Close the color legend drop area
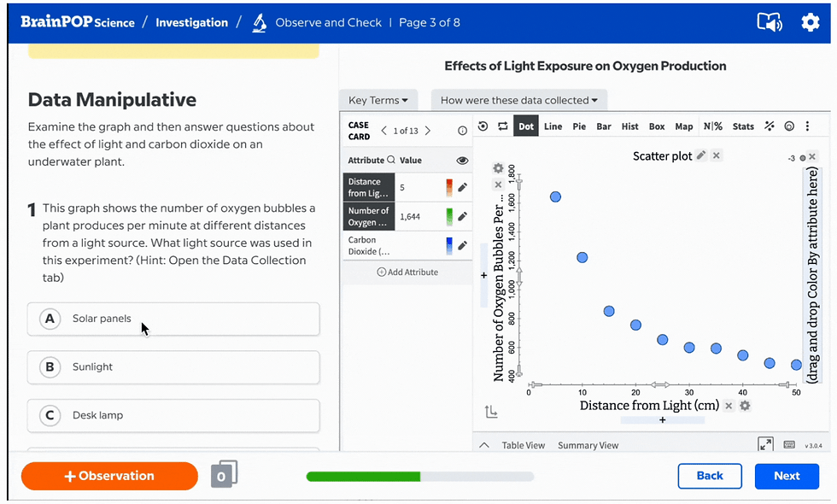Viewport: 837px width, 504px height. click(x=812, y=156)
